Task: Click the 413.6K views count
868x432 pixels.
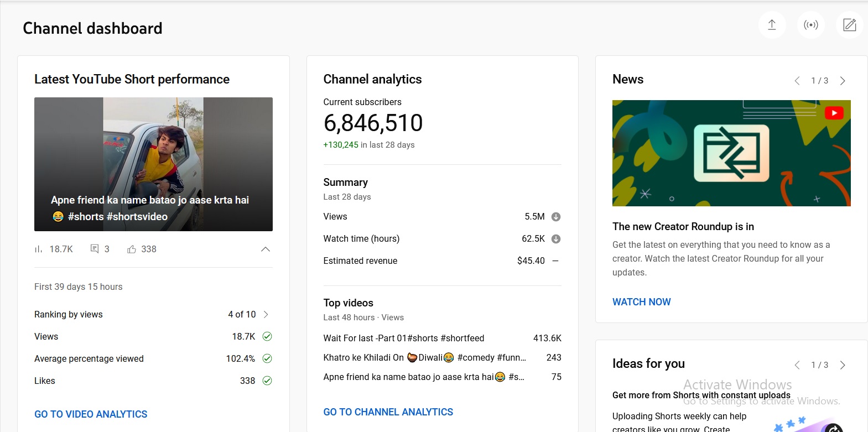Action: 547,338
